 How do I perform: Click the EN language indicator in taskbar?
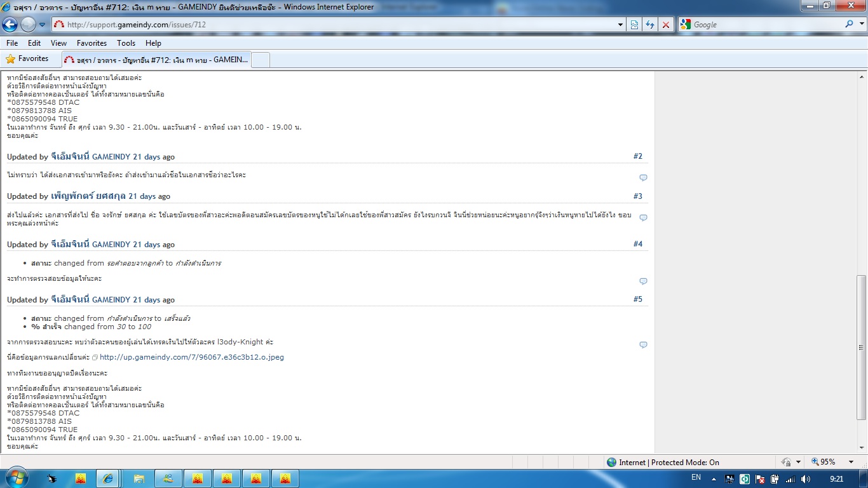pos(696,477)
